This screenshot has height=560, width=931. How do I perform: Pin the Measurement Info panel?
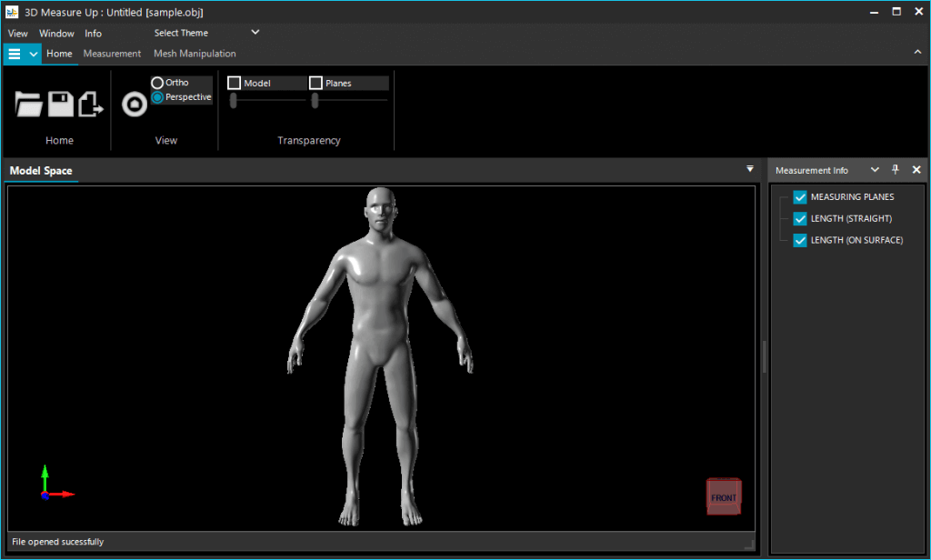[x=895, y=170]
